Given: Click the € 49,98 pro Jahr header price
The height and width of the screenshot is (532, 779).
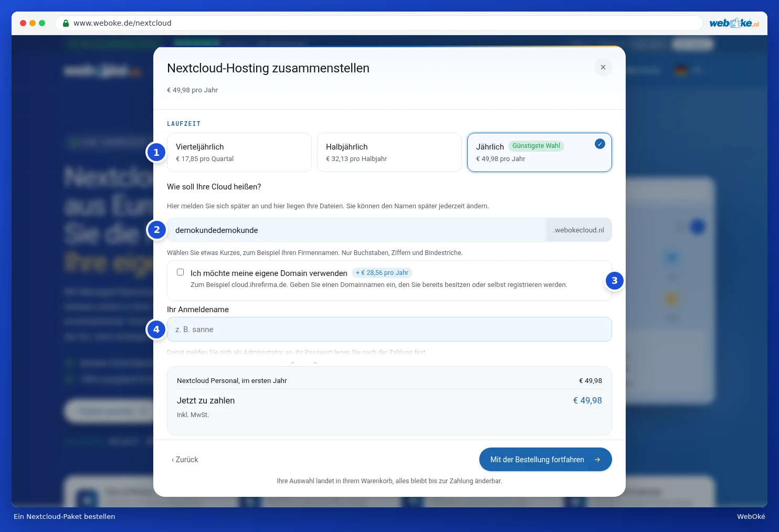Looking at the screenshot, I should pos(192,90).
